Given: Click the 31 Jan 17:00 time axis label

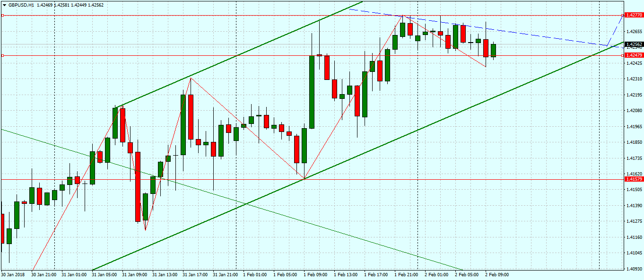Looking at the screenshot, I should click(195, 274).
